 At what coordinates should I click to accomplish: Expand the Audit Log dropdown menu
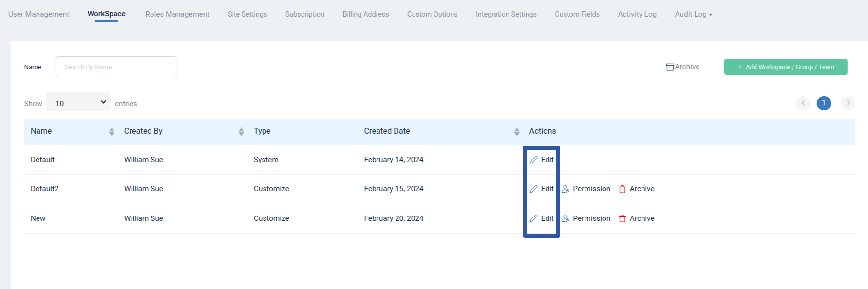click(x=694, y=14)
